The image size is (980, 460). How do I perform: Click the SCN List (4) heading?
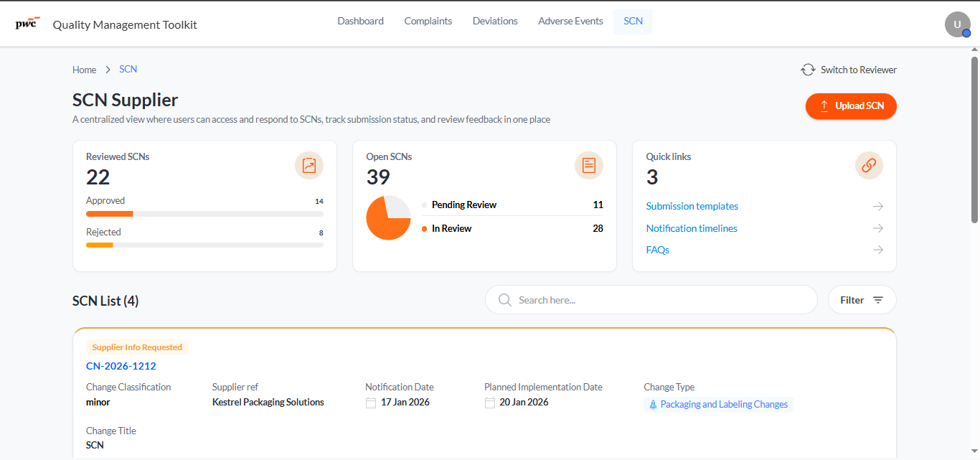[105, 301]
